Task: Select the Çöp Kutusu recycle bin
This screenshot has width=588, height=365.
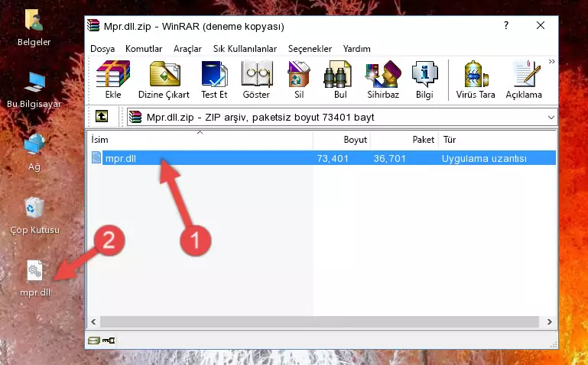Action: 34,215
